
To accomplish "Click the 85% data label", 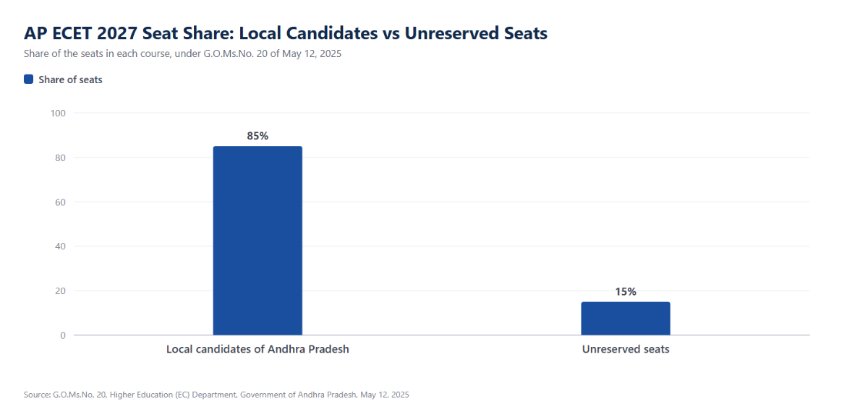I will [258, 136].
